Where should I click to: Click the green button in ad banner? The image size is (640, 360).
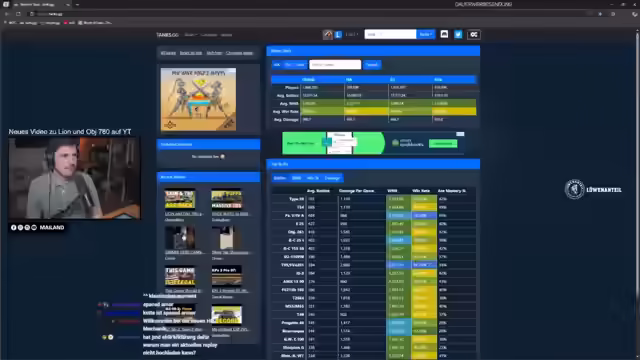pos(443,144)
